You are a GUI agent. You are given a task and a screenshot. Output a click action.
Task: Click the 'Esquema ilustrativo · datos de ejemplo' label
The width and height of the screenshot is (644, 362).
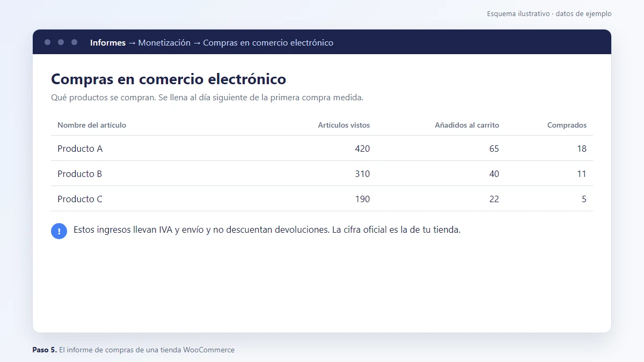[549, 14]
